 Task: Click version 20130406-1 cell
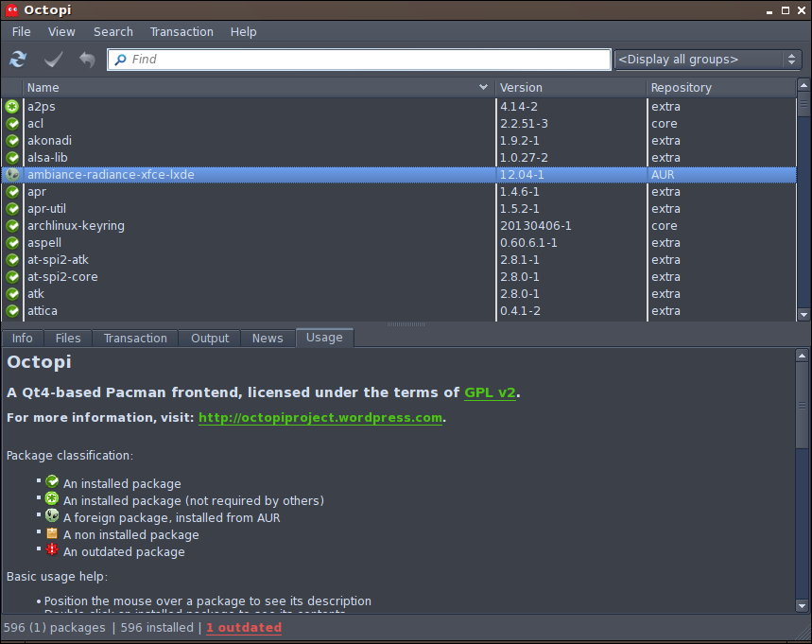tap(535, 226)
